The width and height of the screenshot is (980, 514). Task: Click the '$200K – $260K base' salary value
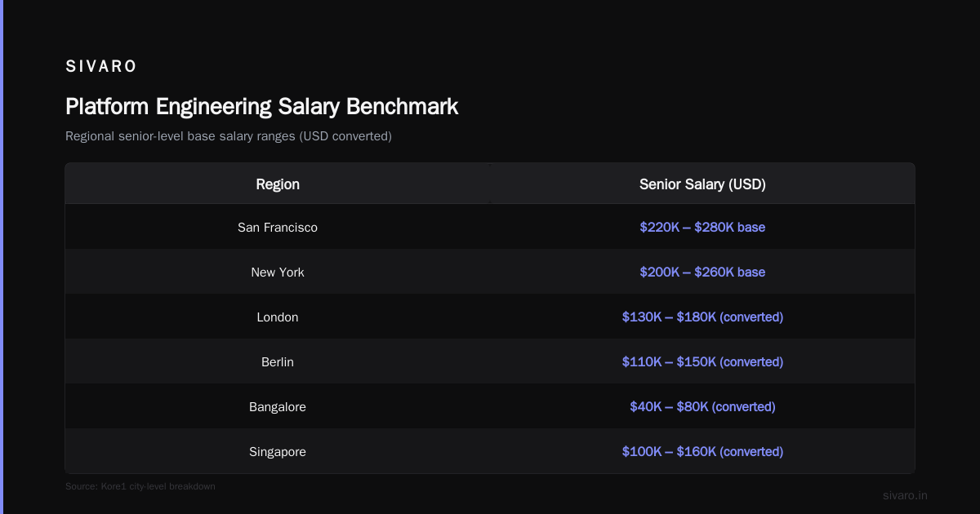pyautogui.click(x=702, y=273)
